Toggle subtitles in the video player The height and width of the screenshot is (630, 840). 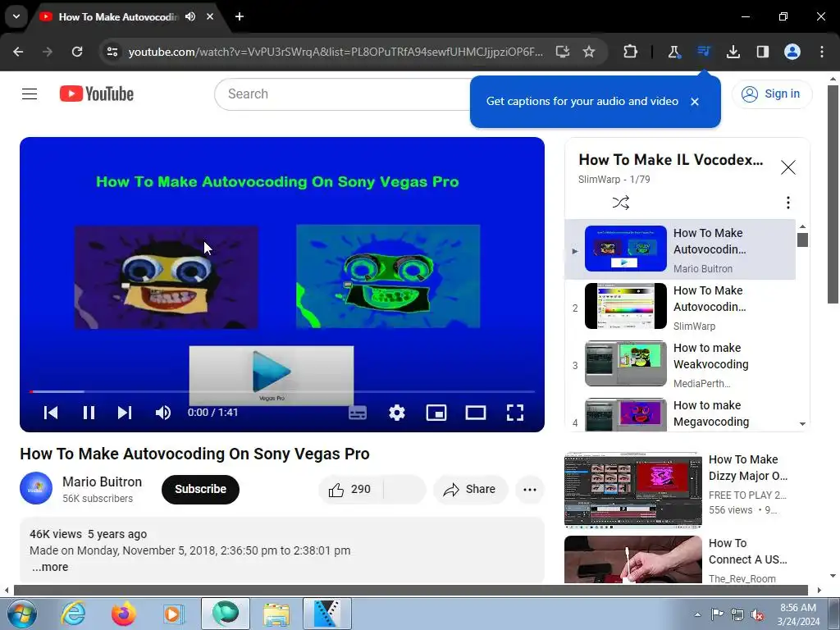pos(358,413)
